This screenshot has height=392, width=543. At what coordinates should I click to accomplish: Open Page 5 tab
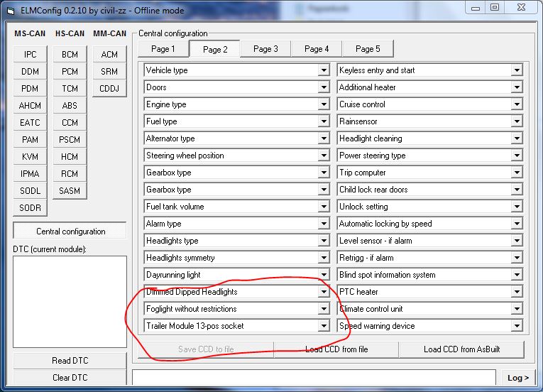[x=368, y=49]
